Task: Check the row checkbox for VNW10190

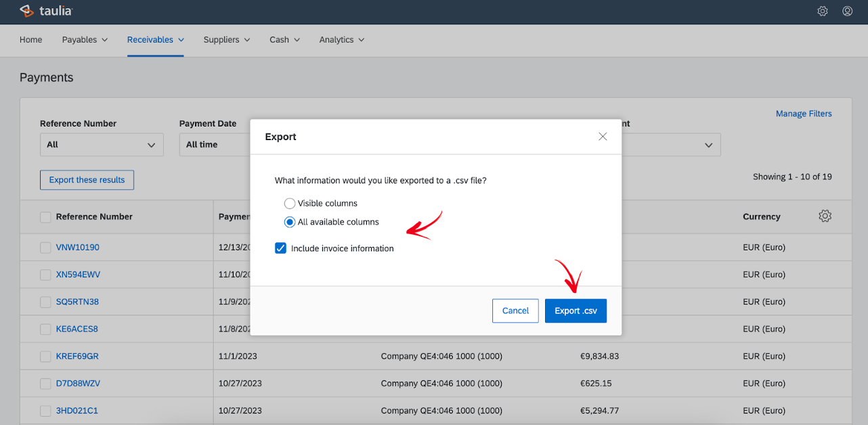Action: point(45,248)
